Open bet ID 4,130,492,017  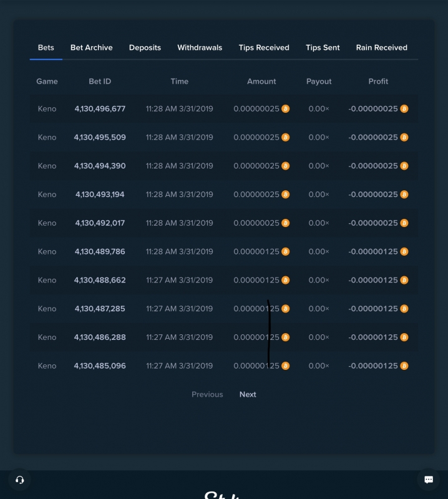coord(100,223)
